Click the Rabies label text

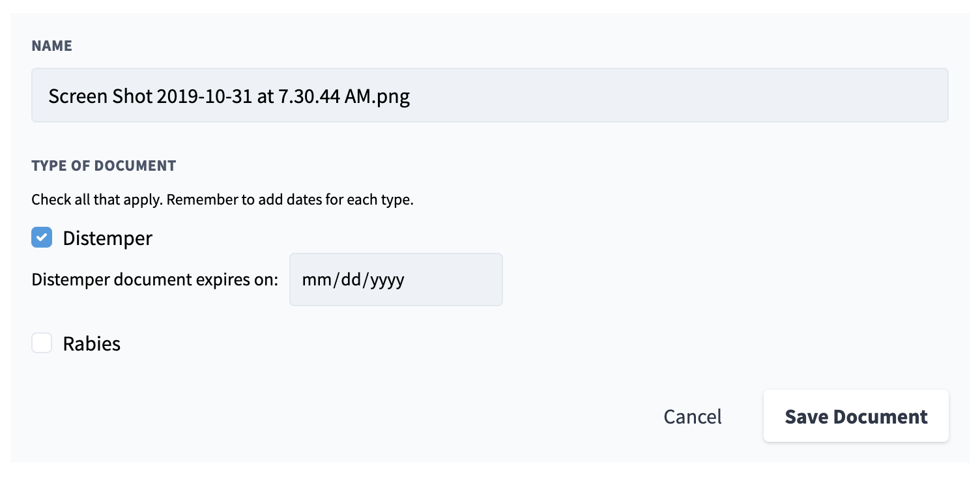[92, 343]
